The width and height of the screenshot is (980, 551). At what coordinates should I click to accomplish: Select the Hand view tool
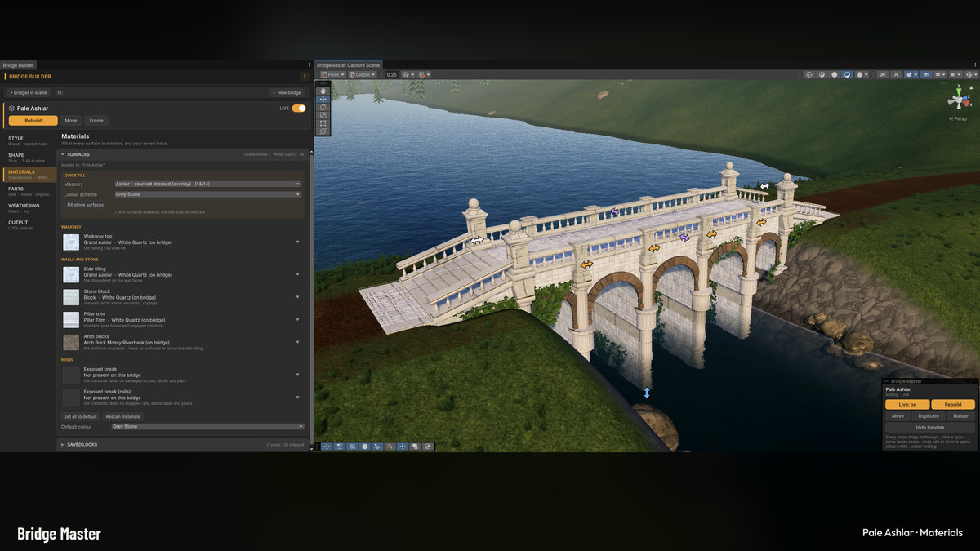323,91
